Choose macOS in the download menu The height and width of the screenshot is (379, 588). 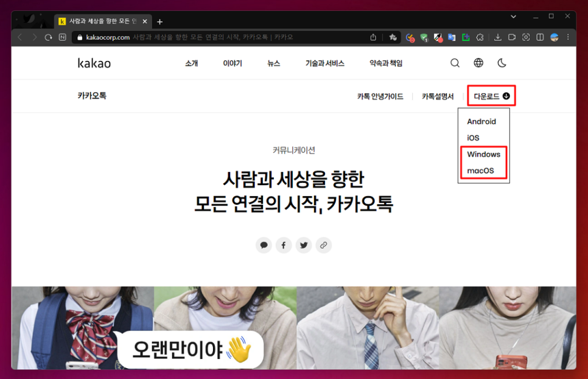point(480,171)
